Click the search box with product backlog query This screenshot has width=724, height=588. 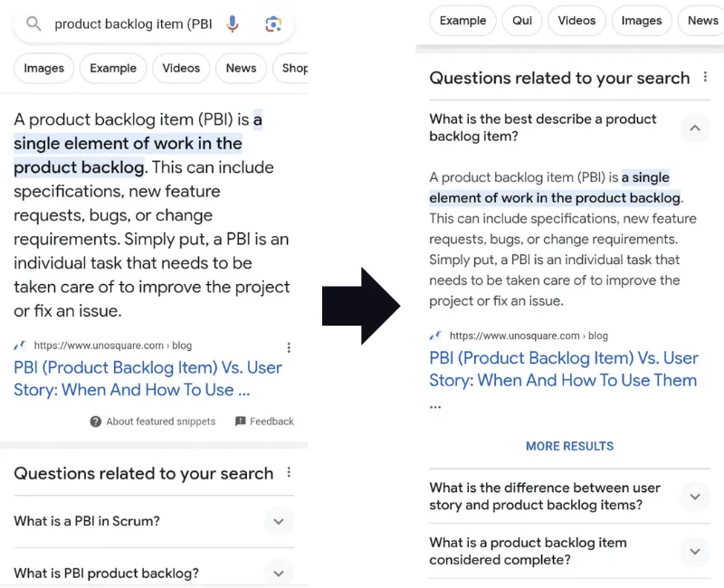[133, 24]
